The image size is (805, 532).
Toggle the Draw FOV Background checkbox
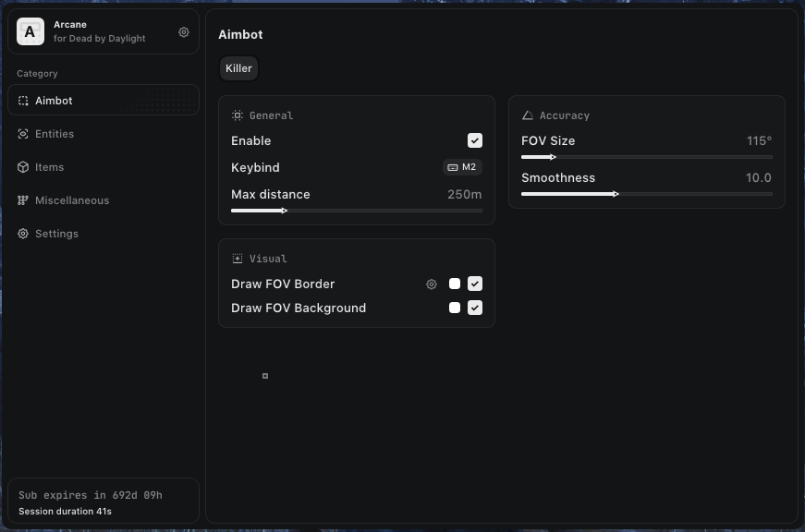(475, 308)
